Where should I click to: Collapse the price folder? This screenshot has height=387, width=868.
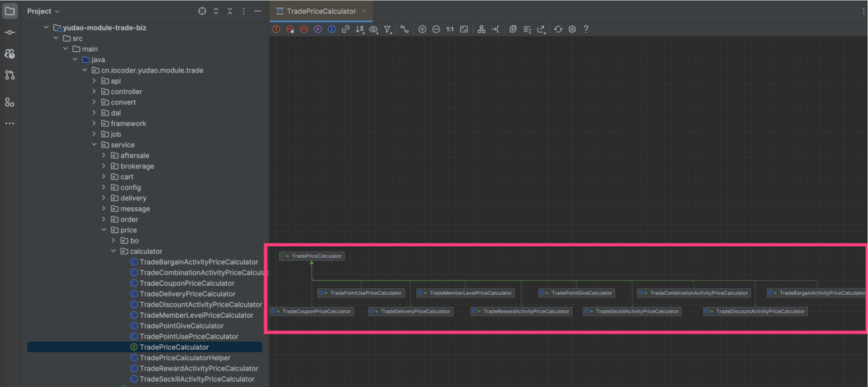104,230
